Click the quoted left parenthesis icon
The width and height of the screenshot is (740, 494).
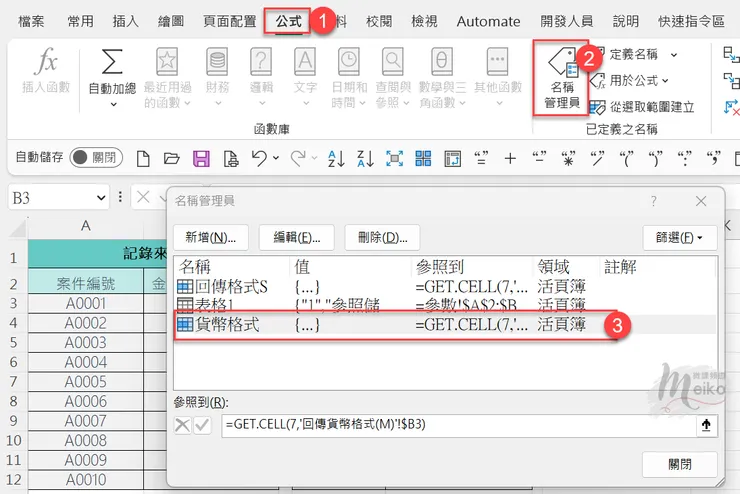[626, 158]
